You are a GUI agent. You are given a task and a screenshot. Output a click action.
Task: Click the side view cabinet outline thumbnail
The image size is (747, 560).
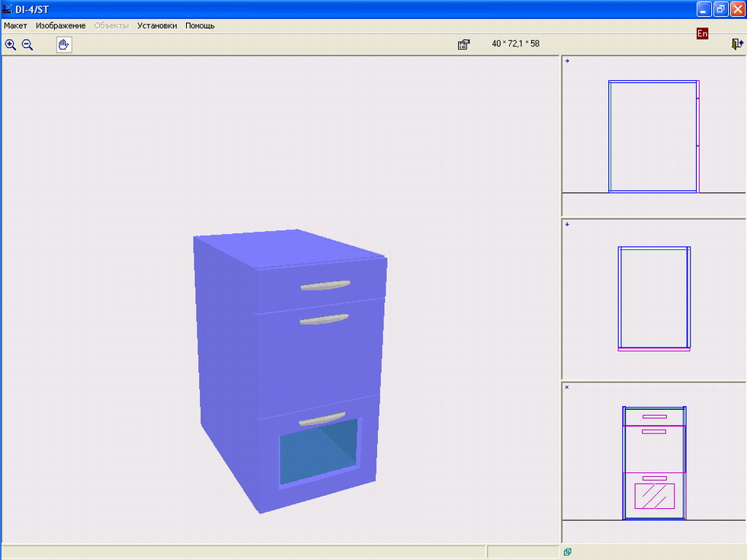[x=654, y=136]
